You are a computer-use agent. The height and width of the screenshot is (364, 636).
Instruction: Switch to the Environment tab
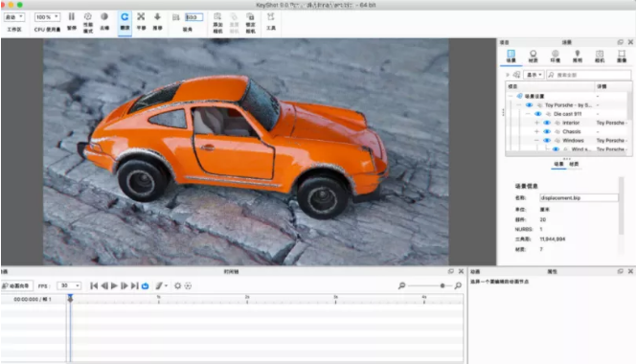pos(556,56)
